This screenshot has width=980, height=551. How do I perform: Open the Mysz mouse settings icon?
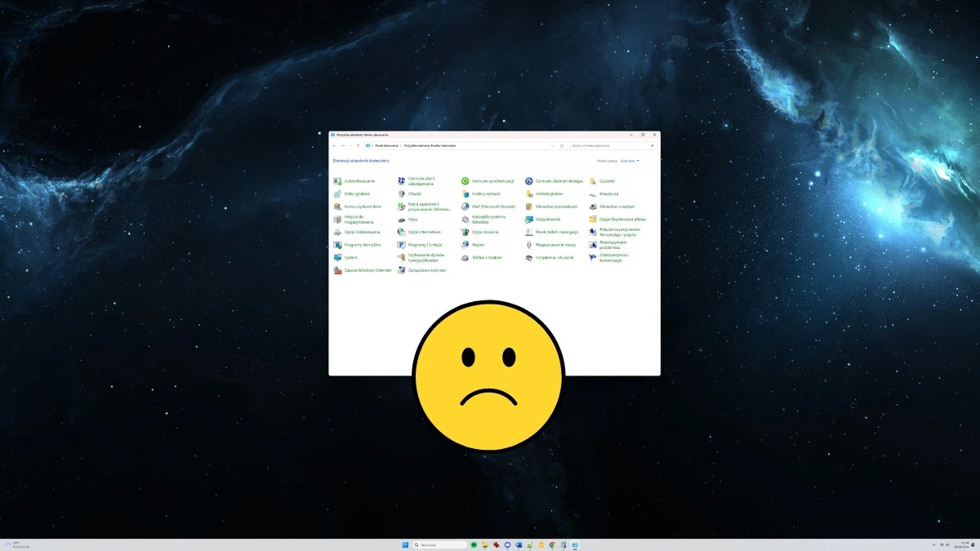pos(401,220)
